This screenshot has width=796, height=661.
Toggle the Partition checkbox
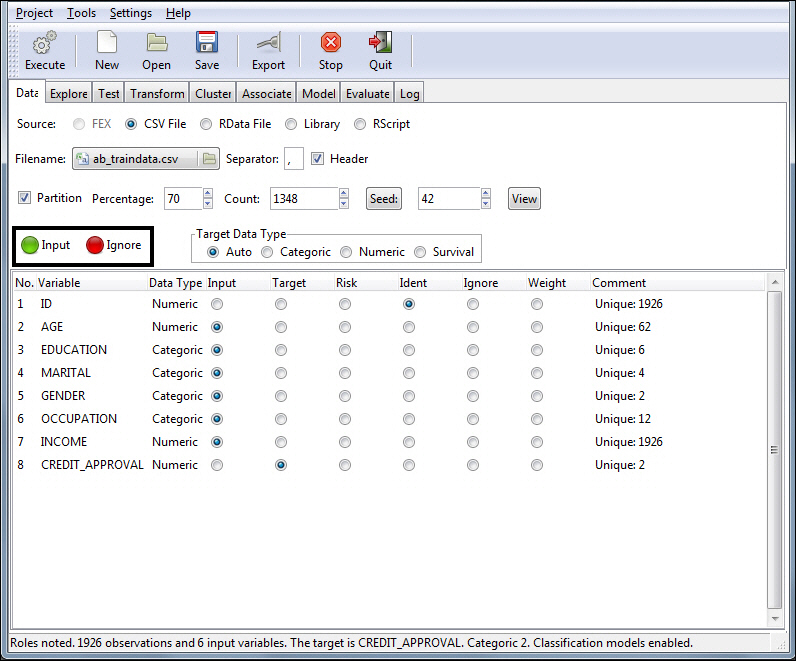(24, 198)
